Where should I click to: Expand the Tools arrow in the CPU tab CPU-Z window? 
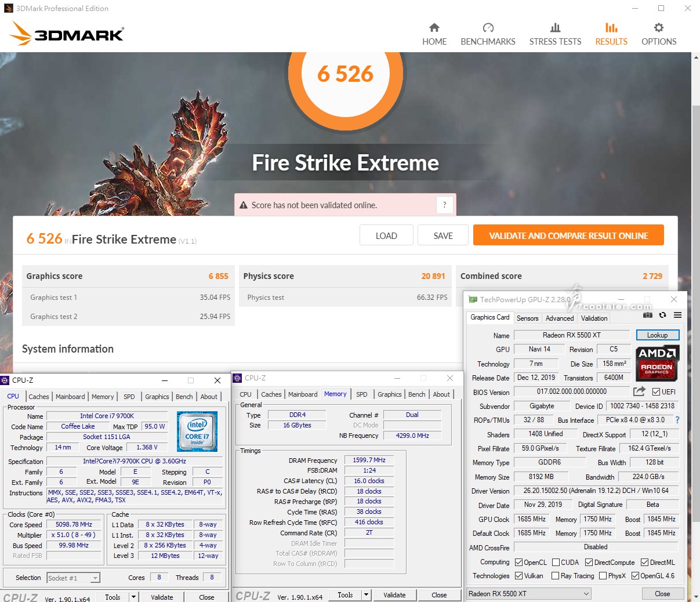[133, 597]
